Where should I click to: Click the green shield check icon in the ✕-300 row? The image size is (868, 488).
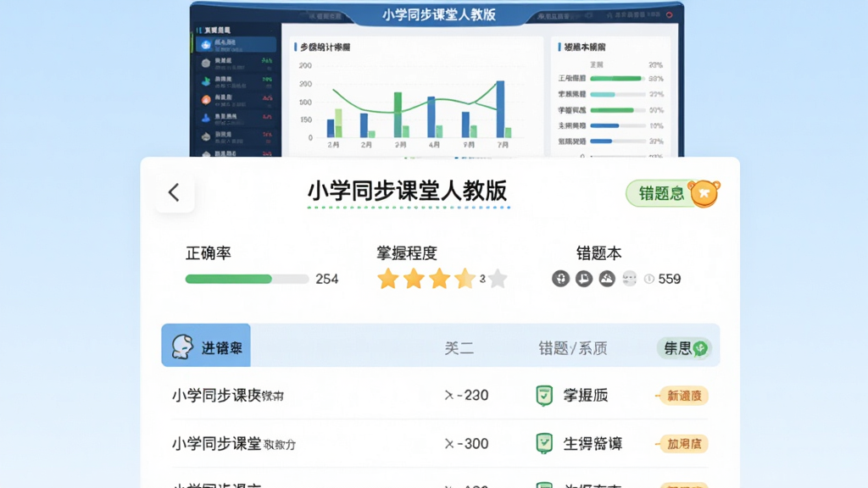[544, 444]
